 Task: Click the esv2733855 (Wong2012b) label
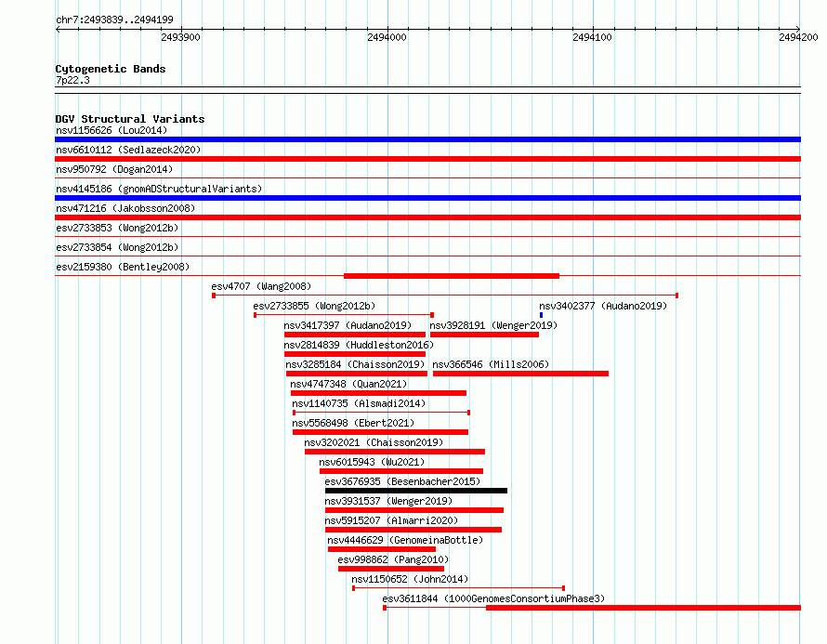click(x=314, y=306)
